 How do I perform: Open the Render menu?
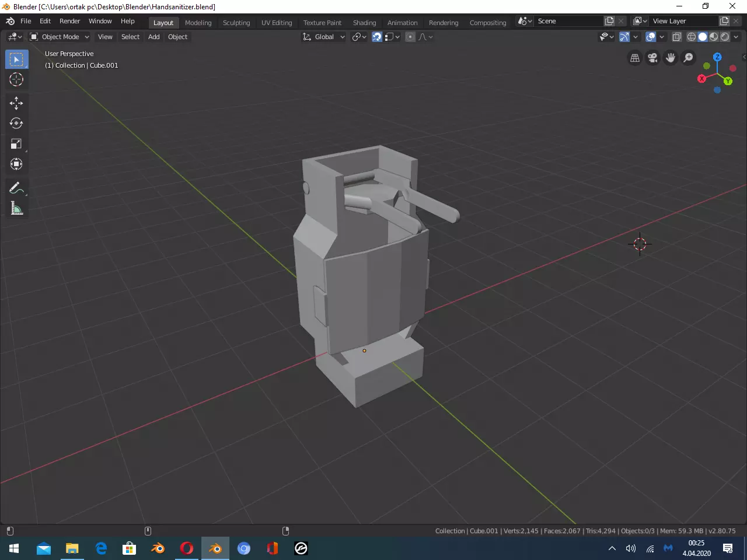(x=69, y=21)
